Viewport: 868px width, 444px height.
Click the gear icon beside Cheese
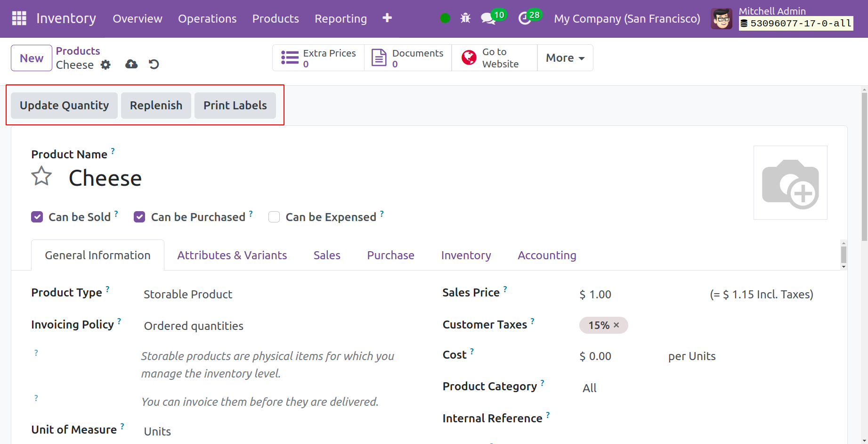(x=106, y=65)
